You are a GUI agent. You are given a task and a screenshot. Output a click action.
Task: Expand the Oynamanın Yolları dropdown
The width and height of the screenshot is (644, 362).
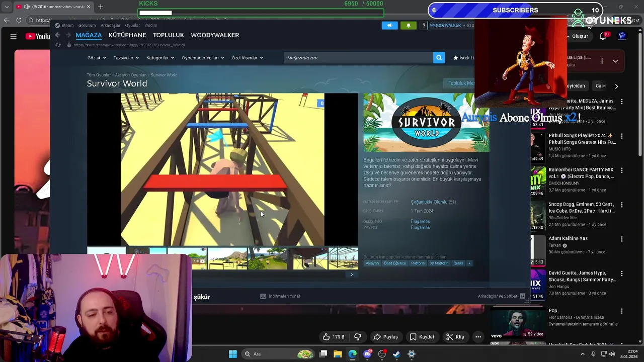pyautogui.click(x=203, y=58)
